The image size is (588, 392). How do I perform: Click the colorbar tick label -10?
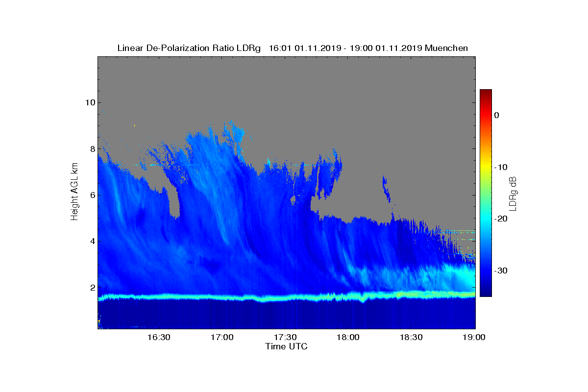click(x=500, y=167)
